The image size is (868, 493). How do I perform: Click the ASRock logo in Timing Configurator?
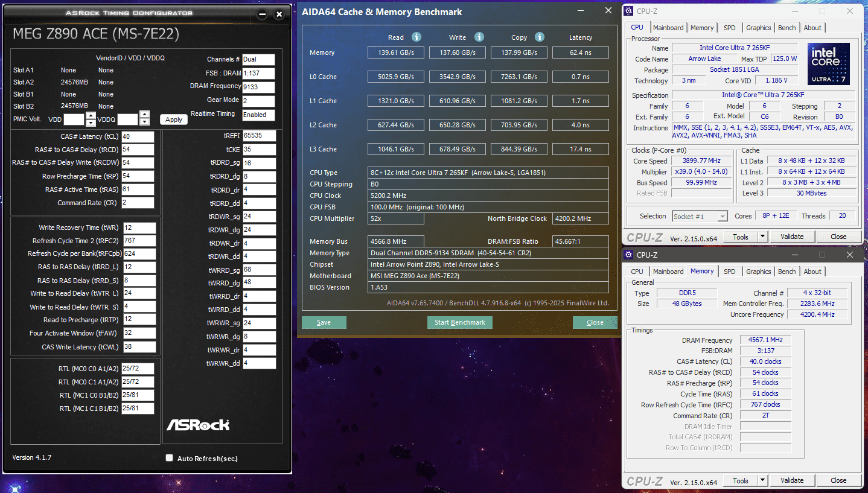pos(198,424)
